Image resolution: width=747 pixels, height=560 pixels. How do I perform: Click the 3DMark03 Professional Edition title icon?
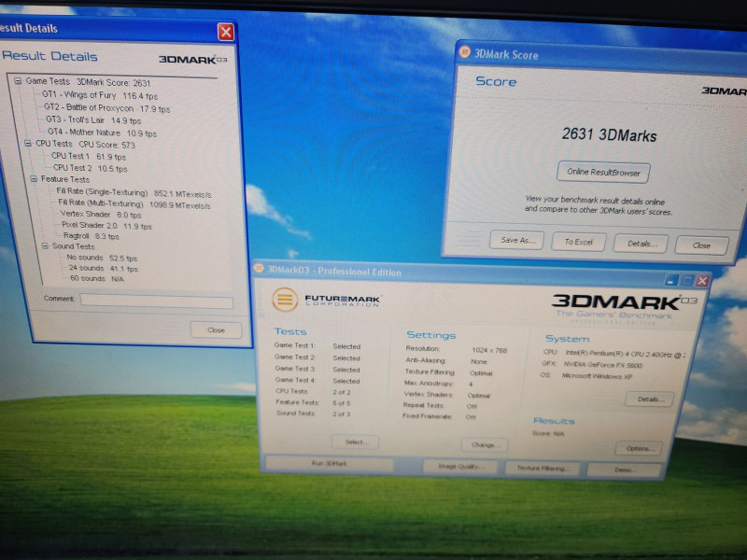pyautogui.click(x=259, y=268)
